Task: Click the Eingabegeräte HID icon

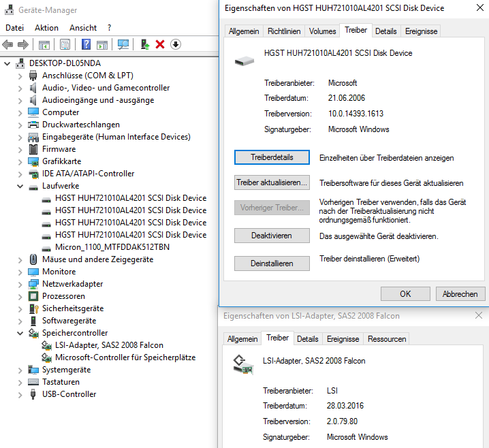Action: 33,137
